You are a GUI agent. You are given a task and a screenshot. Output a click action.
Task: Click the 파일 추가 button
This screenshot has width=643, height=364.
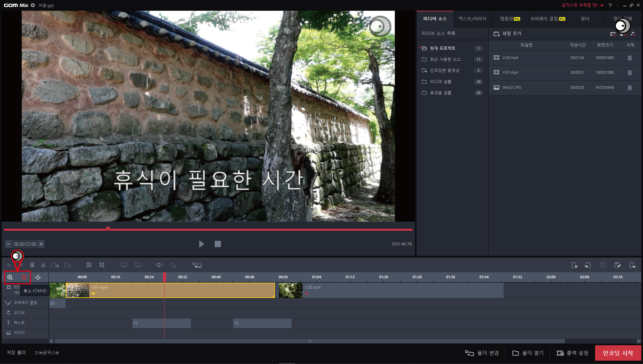coord(508,33)
